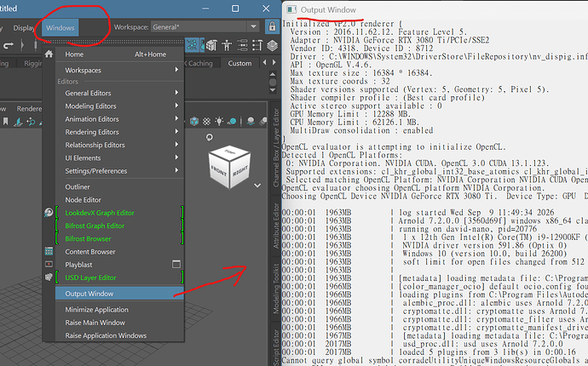Click the 2D pan/zoom magnifier icon
This screenshot has width=588, height=366.
(32, 122)
